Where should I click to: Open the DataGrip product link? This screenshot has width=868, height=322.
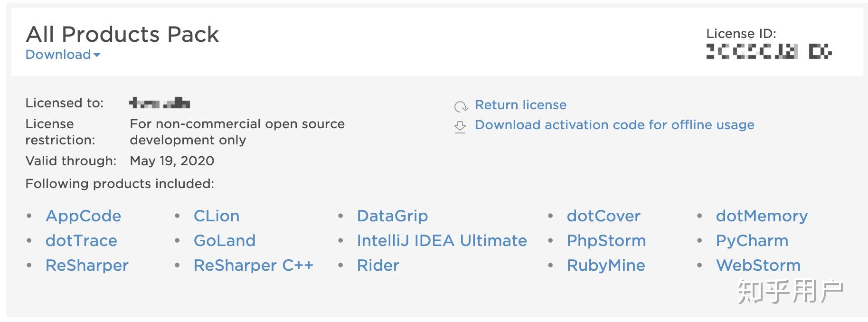tap(392, 216)
